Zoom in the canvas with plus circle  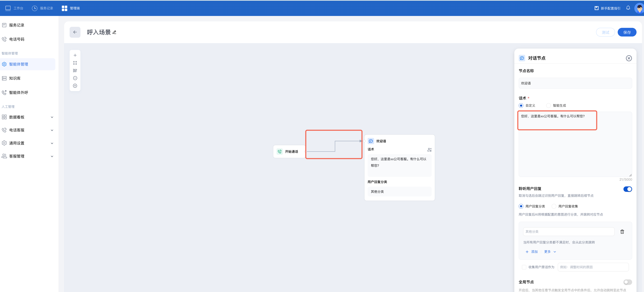[75, 86]
